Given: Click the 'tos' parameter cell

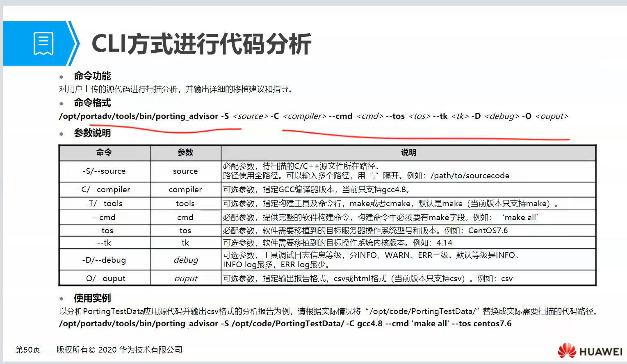Looking at the screenshot, I should pos(185,231).
